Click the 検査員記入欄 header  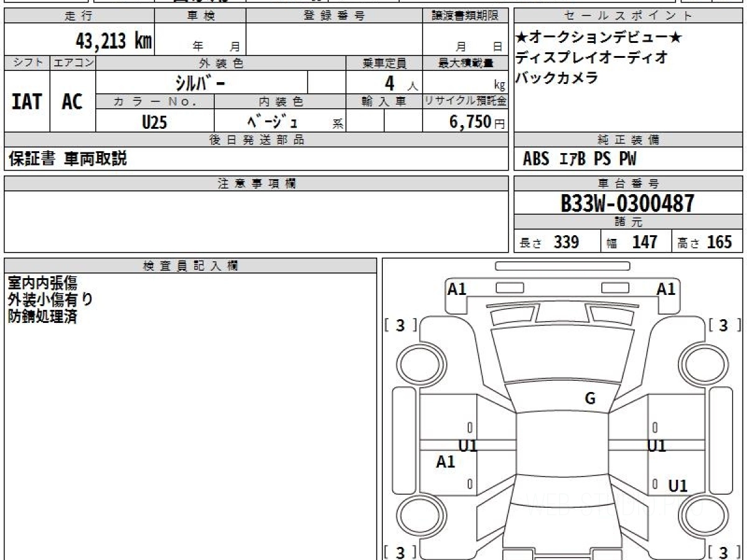click(190, 266)
